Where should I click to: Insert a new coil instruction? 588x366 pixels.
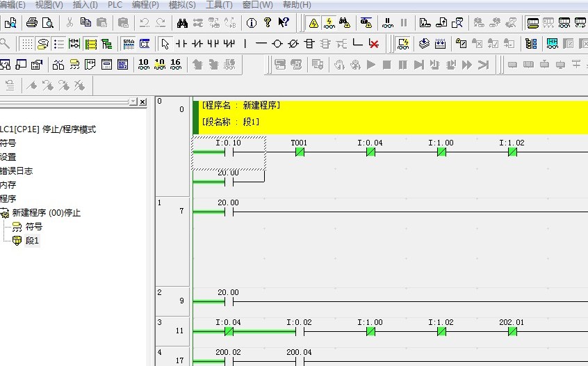coord(277,44)
